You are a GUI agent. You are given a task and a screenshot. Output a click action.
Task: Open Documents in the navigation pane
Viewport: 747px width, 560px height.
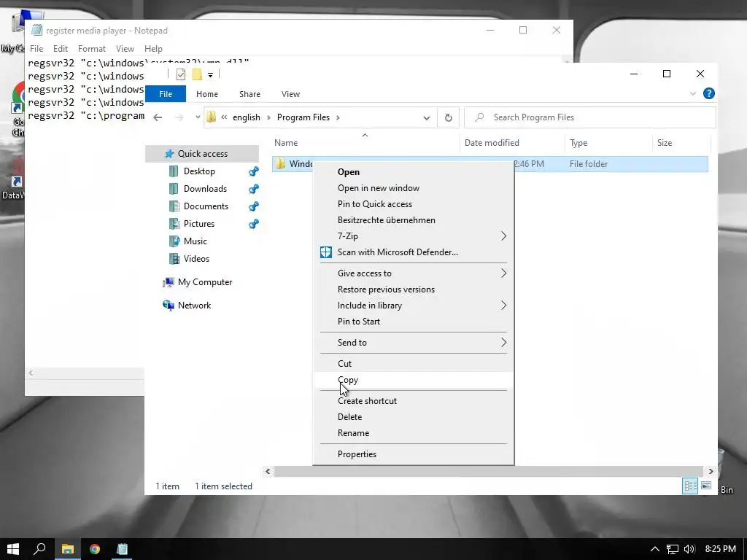tap(206, 206)
